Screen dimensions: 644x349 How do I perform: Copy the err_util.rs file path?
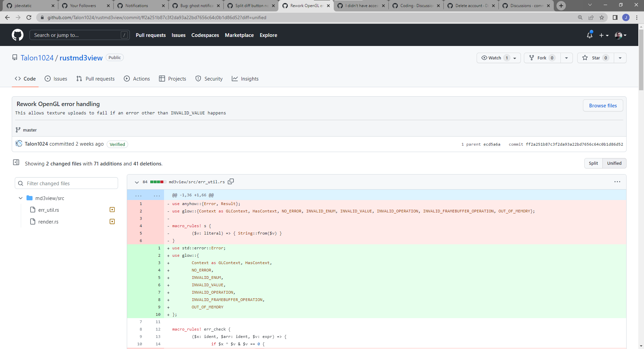[x=231, y=182]
